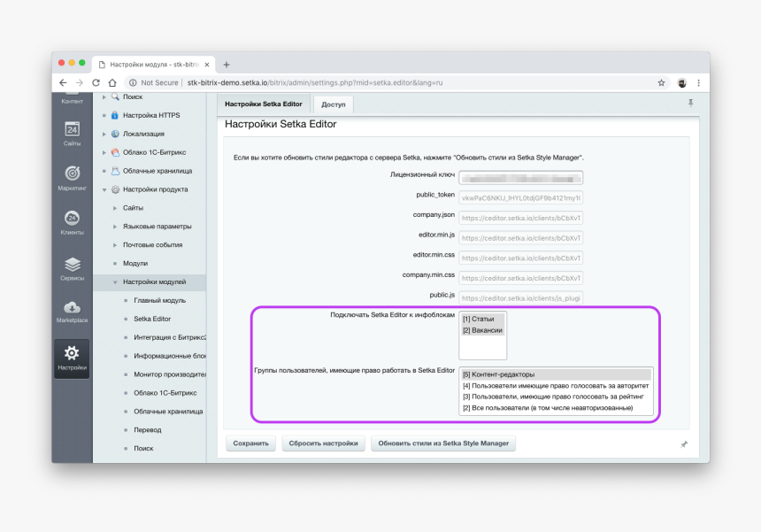Select the [2] Вакансии list option
This screenshot has width=761, height=532.
pyautogui.click(x=482, y=330)
